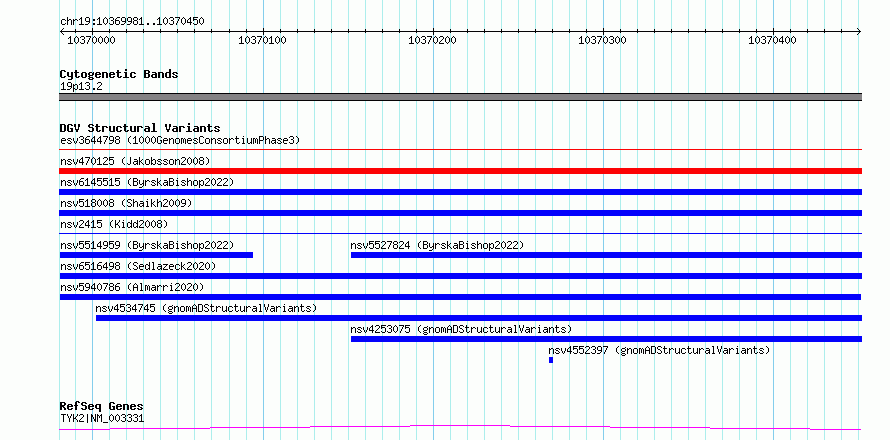Open variant nsv4552397 (gnomADStructuralVariants) label
The height and width of the screenshot is (440, 890).
[x=659, y=350]
